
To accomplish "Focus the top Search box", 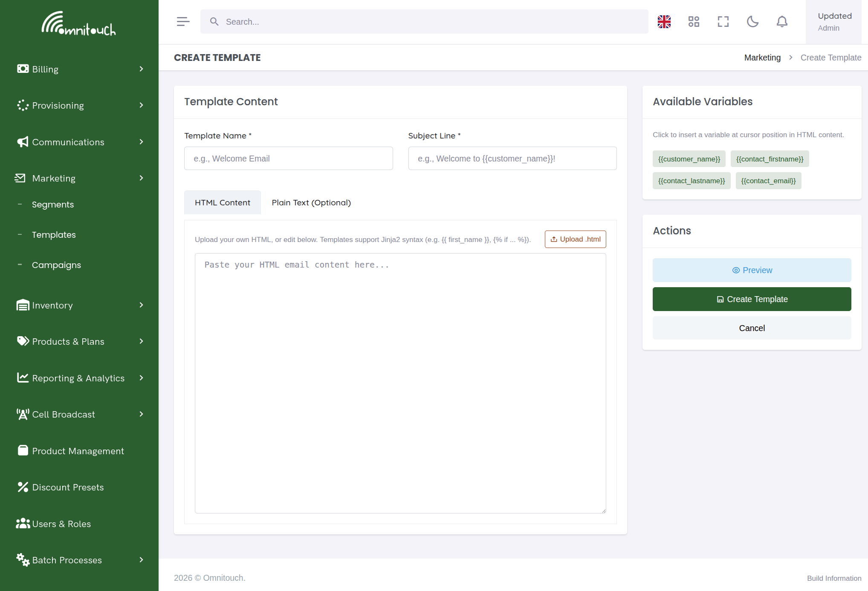I will 424,22.
